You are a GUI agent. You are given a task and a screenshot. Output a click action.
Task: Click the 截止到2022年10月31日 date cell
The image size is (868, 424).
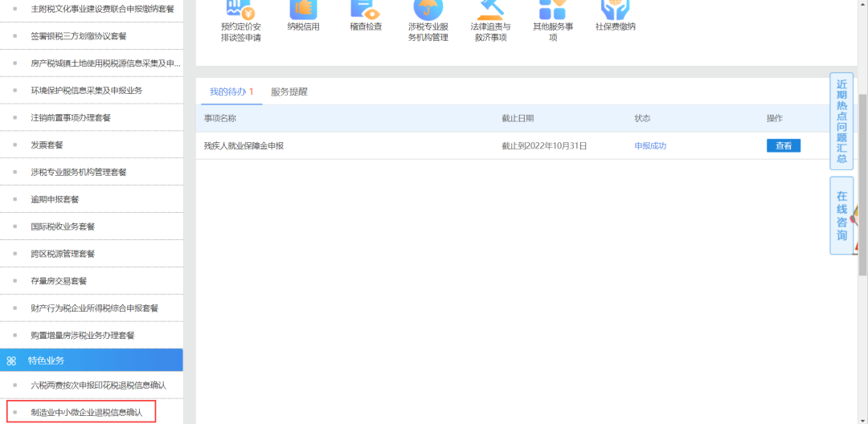click(544, 146)
